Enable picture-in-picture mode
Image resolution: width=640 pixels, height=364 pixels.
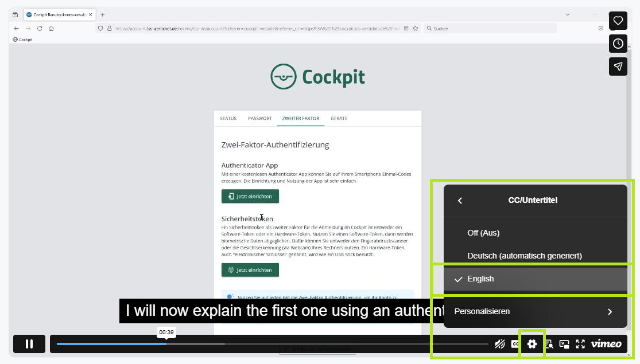(564, 344)
